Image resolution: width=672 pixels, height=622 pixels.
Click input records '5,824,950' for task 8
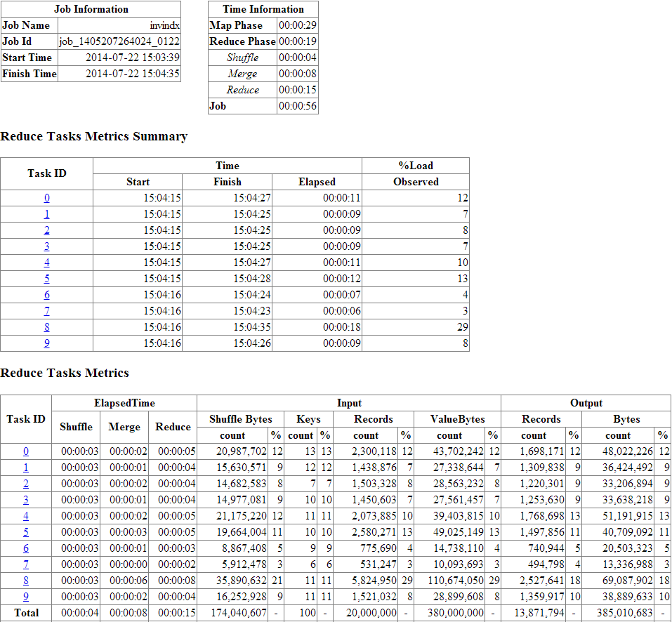point(374,581)
